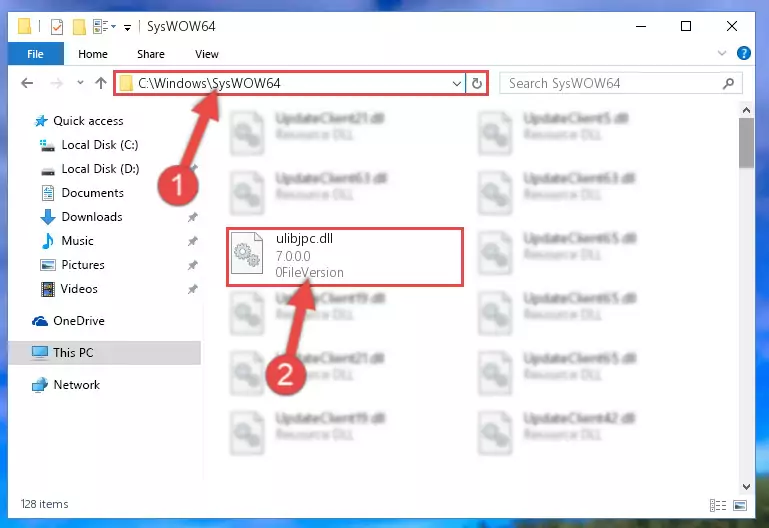This screenshot has height=528, width=769.
Task: Unpin Music using its pin icon
Action: point(192,241)
